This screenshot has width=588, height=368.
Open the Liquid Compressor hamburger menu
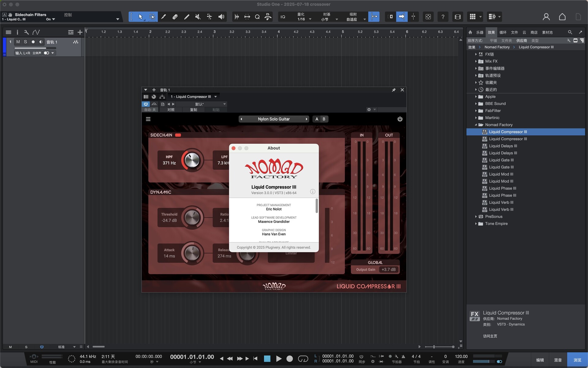tap(148, 119)
